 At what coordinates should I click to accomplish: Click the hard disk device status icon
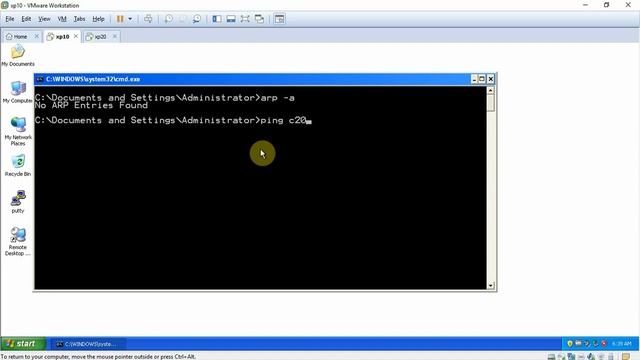click(x=551, y=357)
